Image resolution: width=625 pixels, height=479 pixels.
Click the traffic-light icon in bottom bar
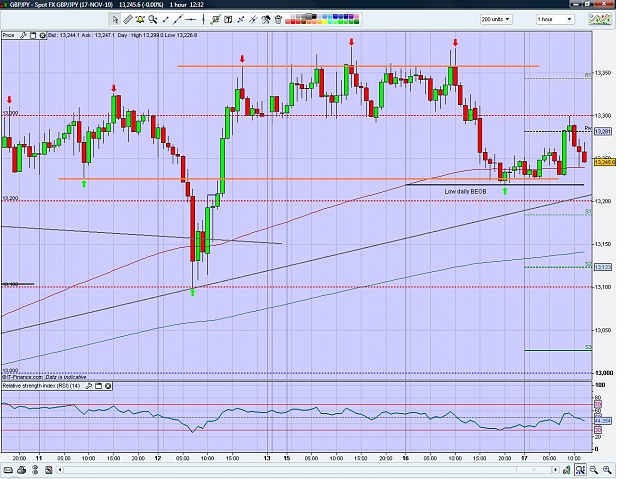pos(36,470)
